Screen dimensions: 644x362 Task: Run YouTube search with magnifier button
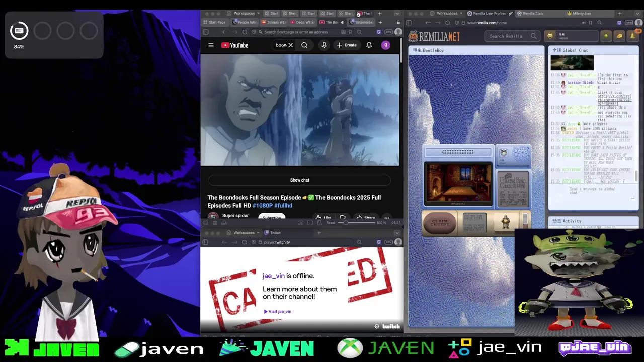(304, 45)
